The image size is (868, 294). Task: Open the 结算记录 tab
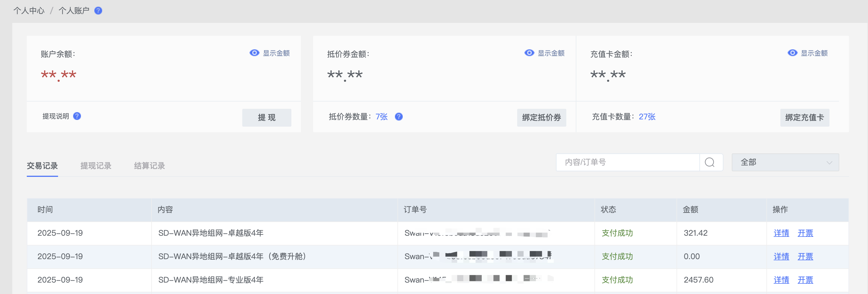[x=149, y=166]
